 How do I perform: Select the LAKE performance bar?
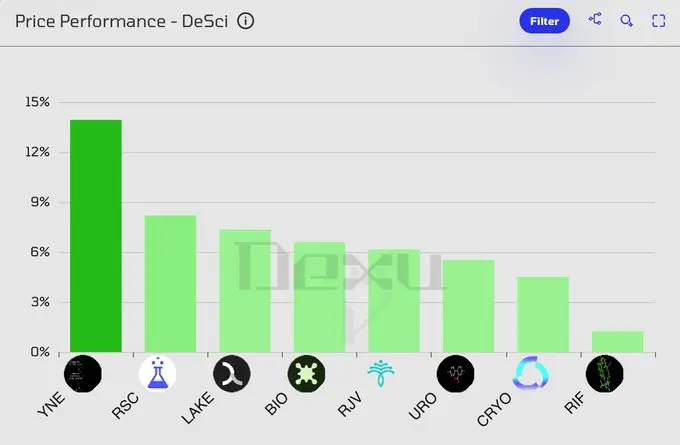245,291
